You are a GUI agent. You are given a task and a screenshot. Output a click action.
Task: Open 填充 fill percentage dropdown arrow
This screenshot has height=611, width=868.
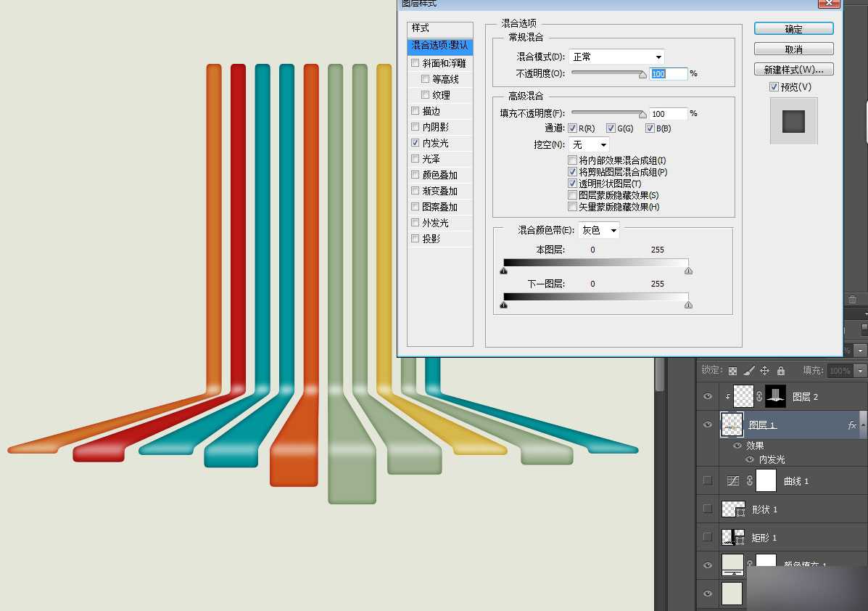coord(860,371)
